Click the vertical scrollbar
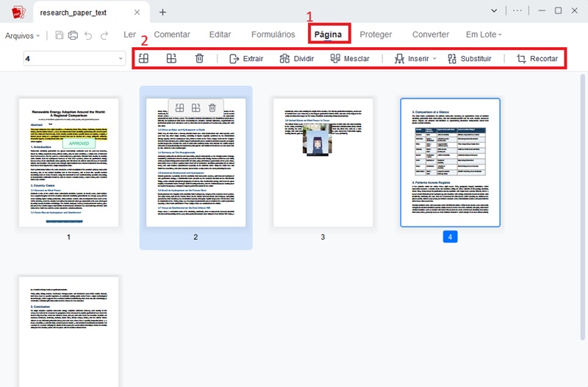588x387 pixels. 583,207
